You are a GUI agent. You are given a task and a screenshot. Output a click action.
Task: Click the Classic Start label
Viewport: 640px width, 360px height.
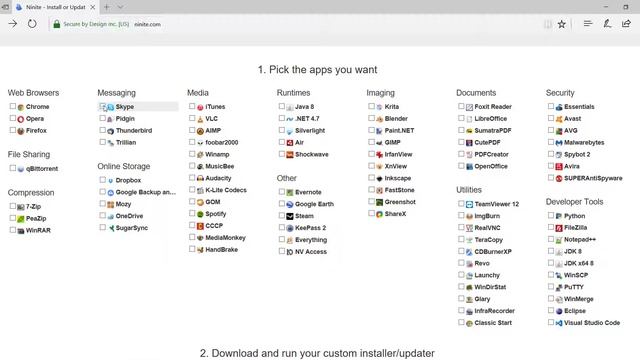click(x=493, y=323)
